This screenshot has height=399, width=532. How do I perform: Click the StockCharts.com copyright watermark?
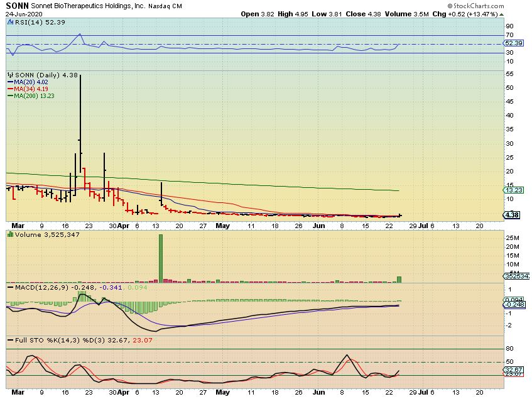[x=499, y=4]
